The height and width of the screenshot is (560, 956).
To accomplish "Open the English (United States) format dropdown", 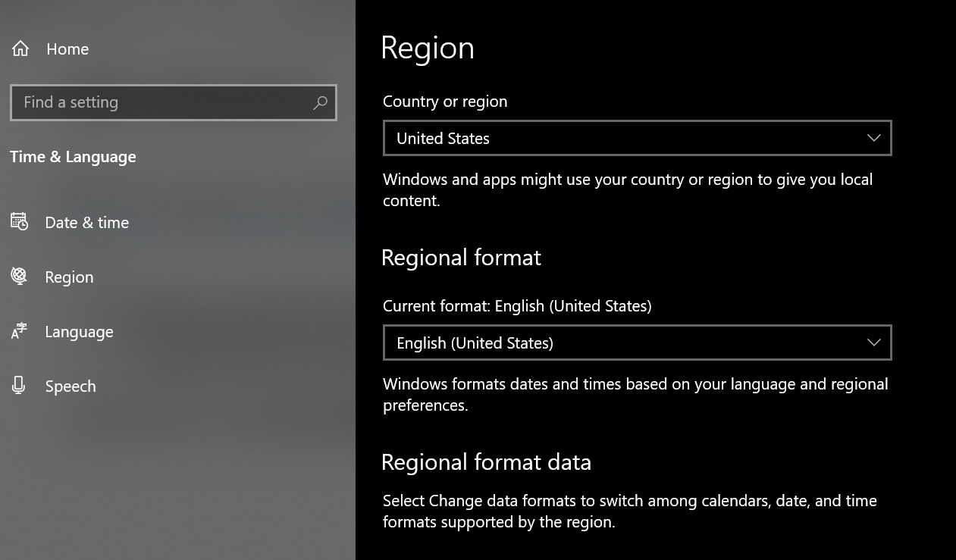I will [x=638, y=343].
